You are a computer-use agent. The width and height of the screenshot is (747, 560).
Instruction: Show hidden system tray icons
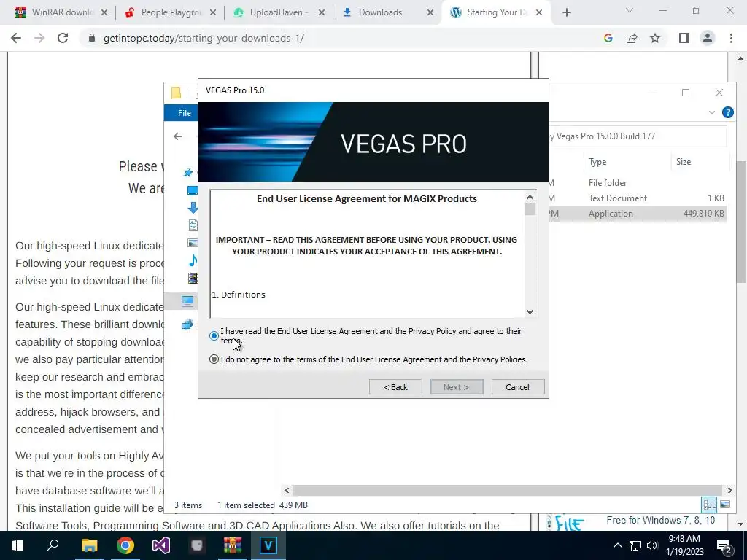pos(617,545)
